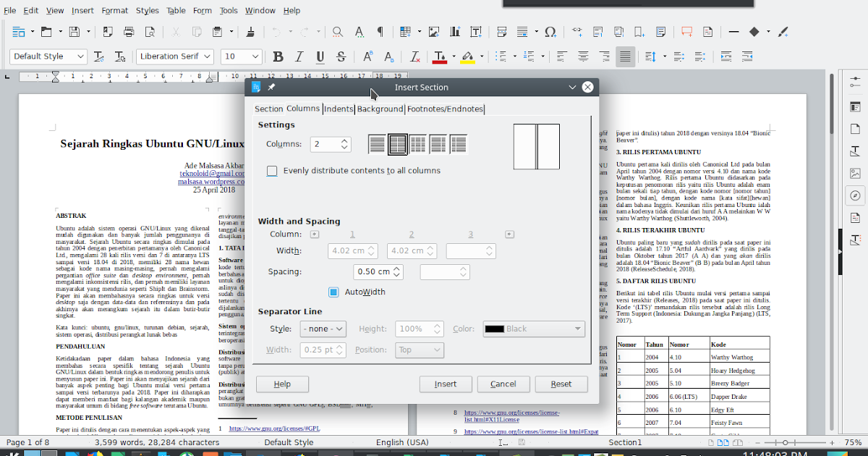Screen dimensions: 868x456
Task: Switch to the Background tab
Action: coord(380,109)
